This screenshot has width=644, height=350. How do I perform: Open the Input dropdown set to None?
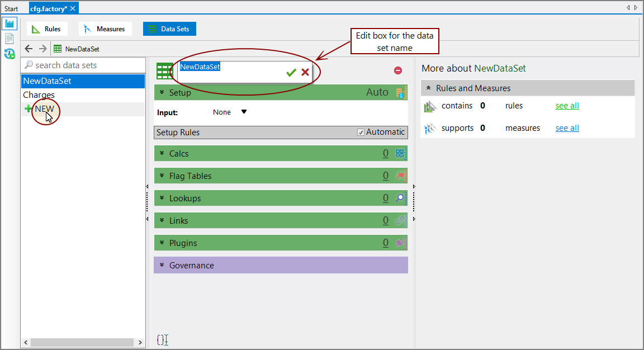tap(243, 112)
